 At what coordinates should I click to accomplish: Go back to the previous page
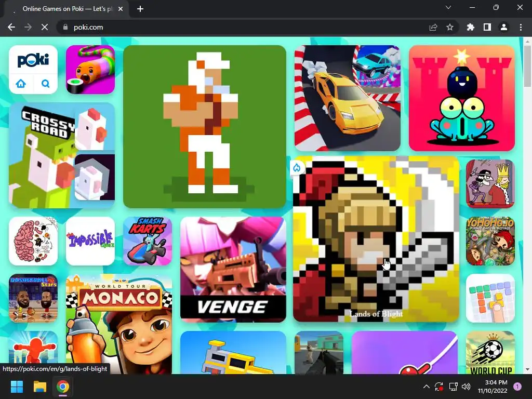pyautogui.click(x=11, y=27)
